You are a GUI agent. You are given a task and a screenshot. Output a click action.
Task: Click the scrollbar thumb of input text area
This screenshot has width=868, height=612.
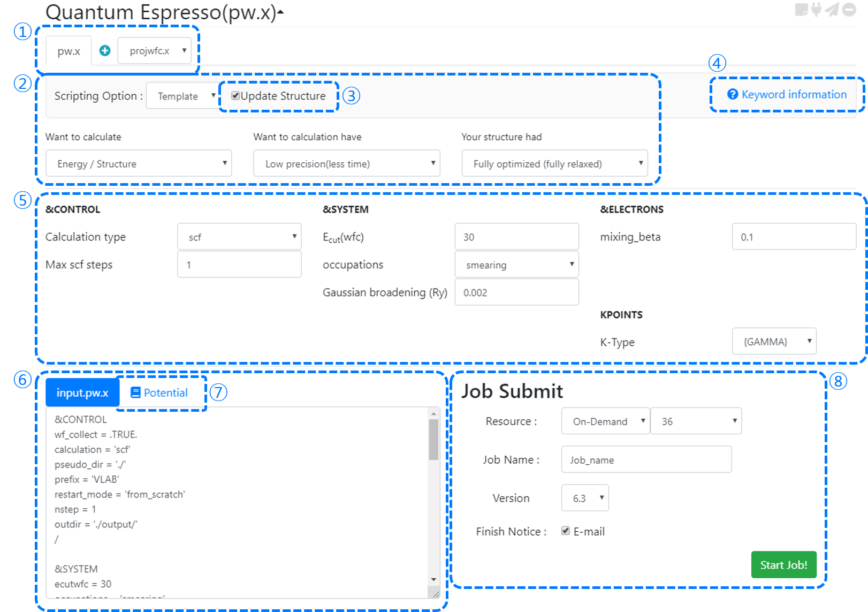click(433, 440)
